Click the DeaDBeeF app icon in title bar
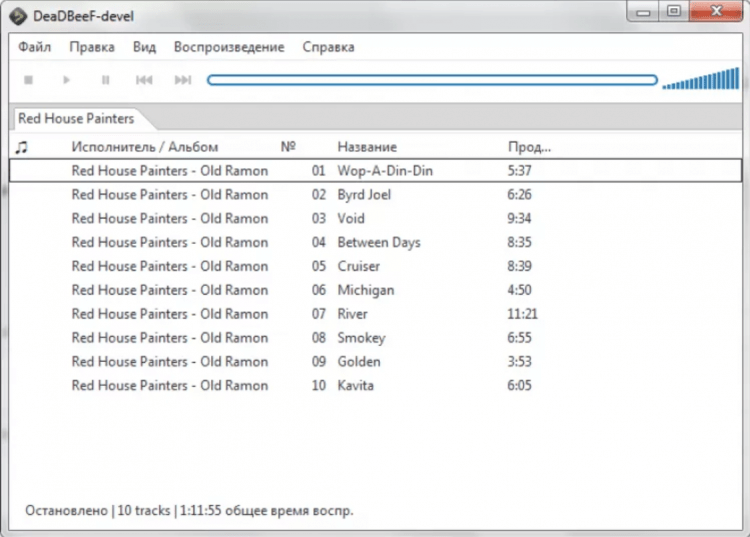 pos(18,13)
